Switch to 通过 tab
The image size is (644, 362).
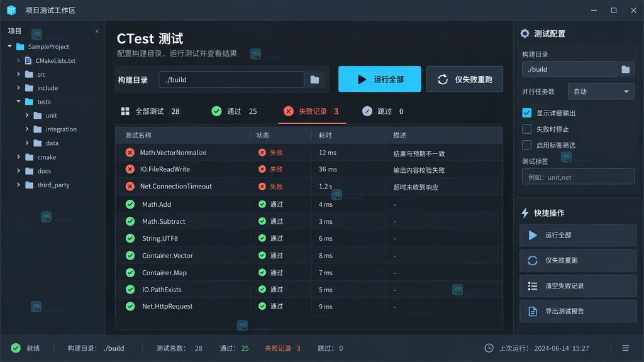(x=234, y=112)
